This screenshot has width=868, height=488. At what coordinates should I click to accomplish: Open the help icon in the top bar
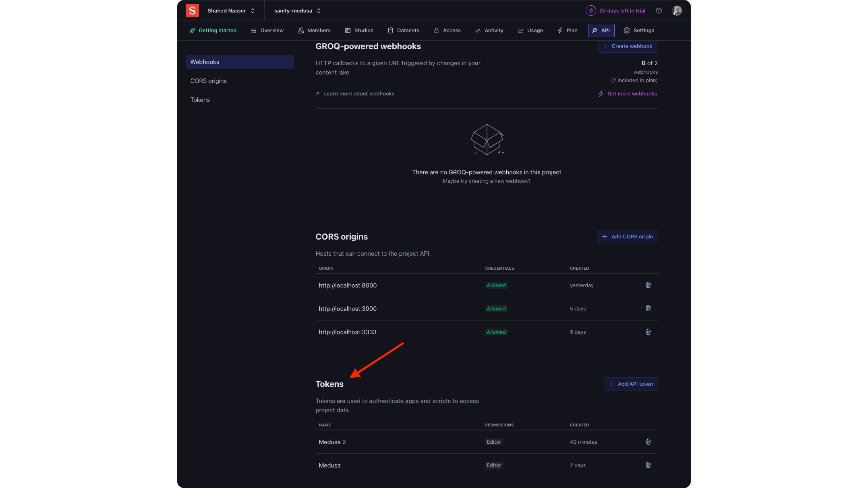659,10
